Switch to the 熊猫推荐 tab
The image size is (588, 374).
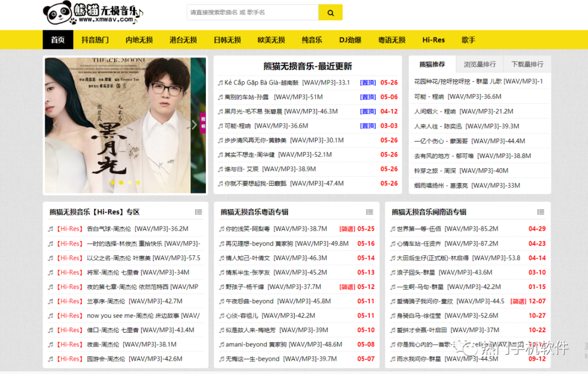coord(432,64)
